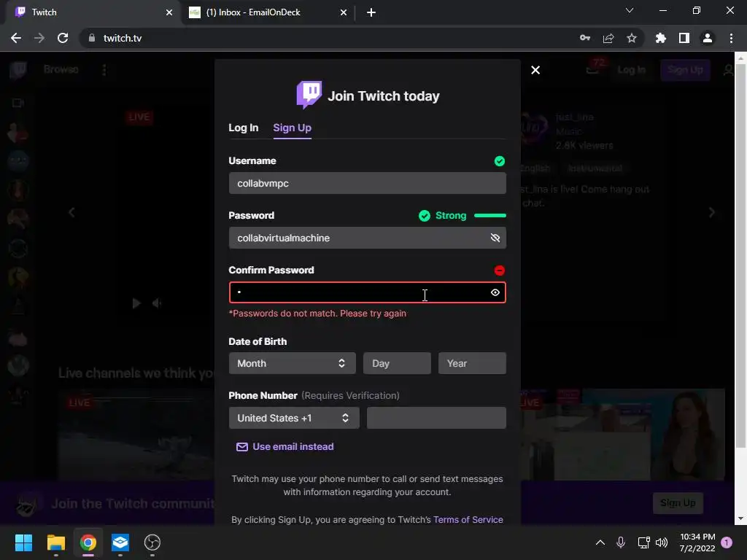Image resolution: width=747 pixels, height=560 pixels.
Task: Click into the Username input field
Action: [368, 183]
